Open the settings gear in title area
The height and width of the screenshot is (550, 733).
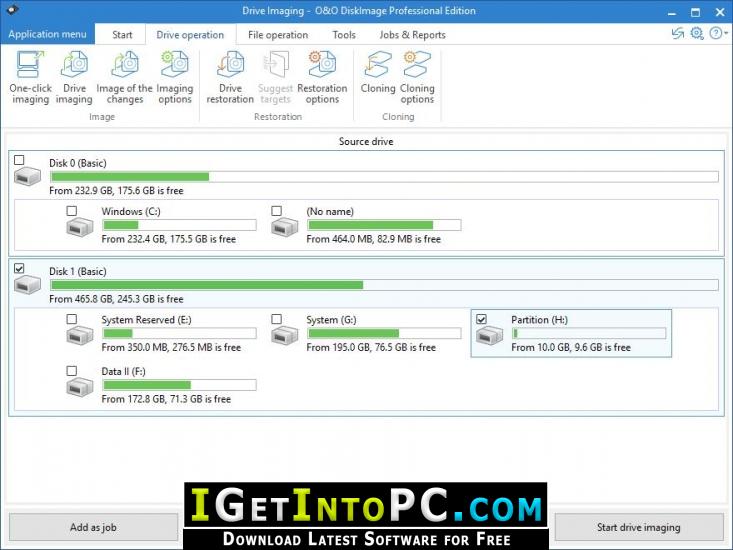pos(697,34)
